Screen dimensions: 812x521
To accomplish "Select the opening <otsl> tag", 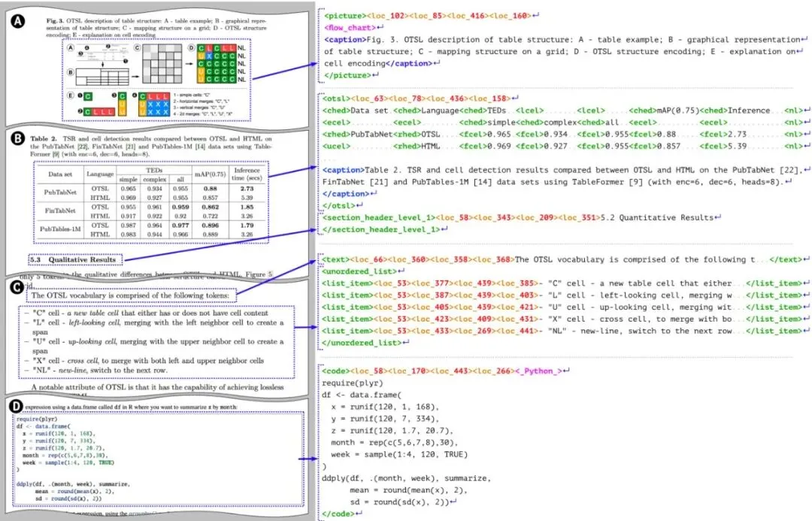I will 337,98.
